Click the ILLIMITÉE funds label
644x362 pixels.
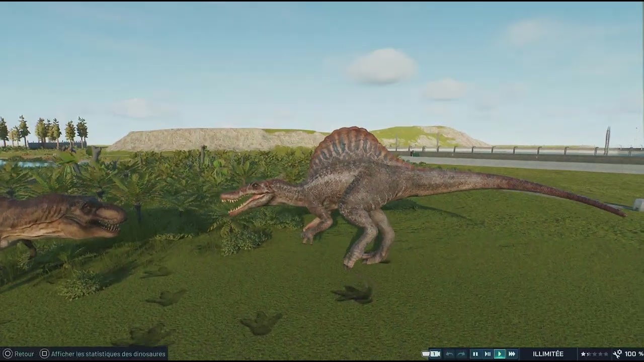point(548,354)
